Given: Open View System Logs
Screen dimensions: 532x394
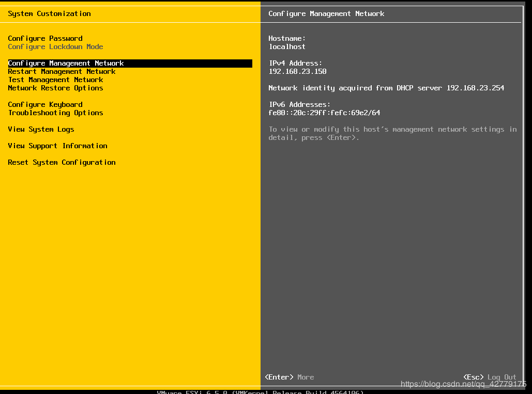Looking at the screenshot, I should [41, 129].
